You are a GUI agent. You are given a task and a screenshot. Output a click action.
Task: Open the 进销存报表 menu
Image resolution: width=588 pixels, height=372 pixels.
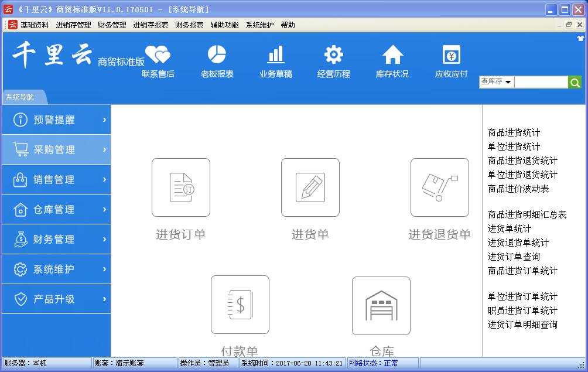tap(151, 25)
